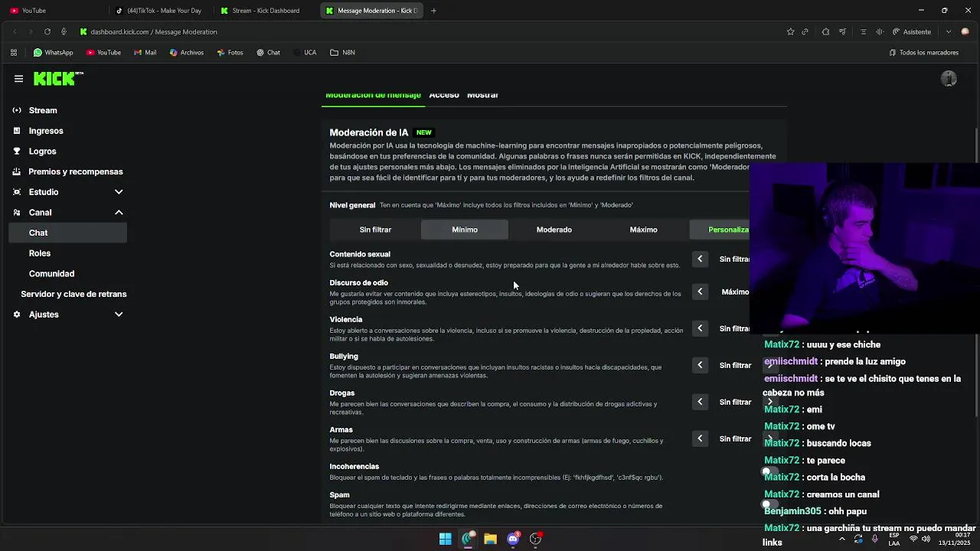Viewport: 980px width, 551px height.
Task: Open a new browser tab
Action: (x=433, y=11)
